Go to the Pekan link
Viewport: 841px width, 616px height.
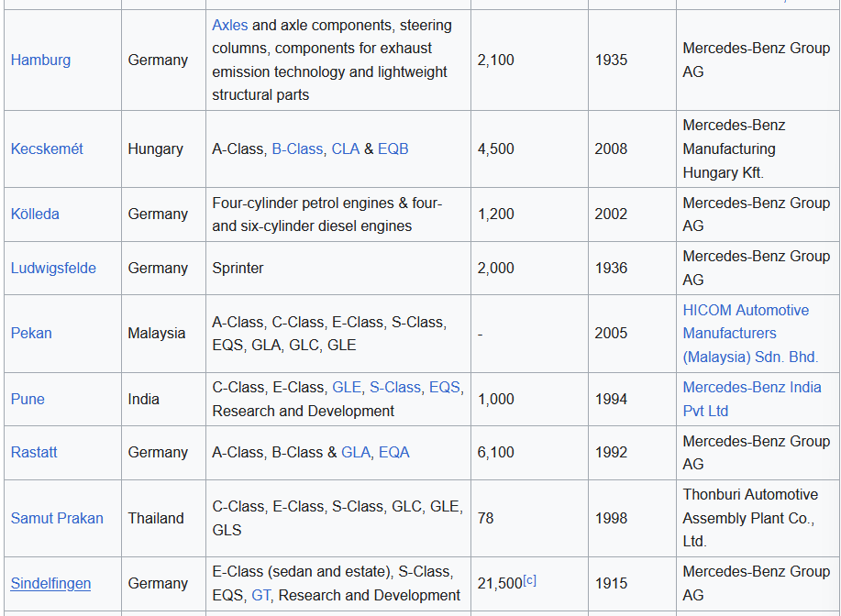pos(31,333)
